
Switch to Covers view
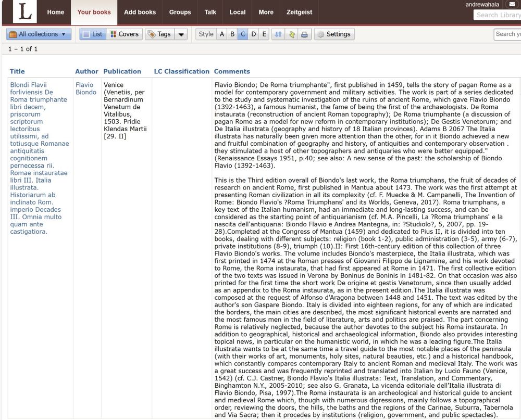tap(125, 34)
